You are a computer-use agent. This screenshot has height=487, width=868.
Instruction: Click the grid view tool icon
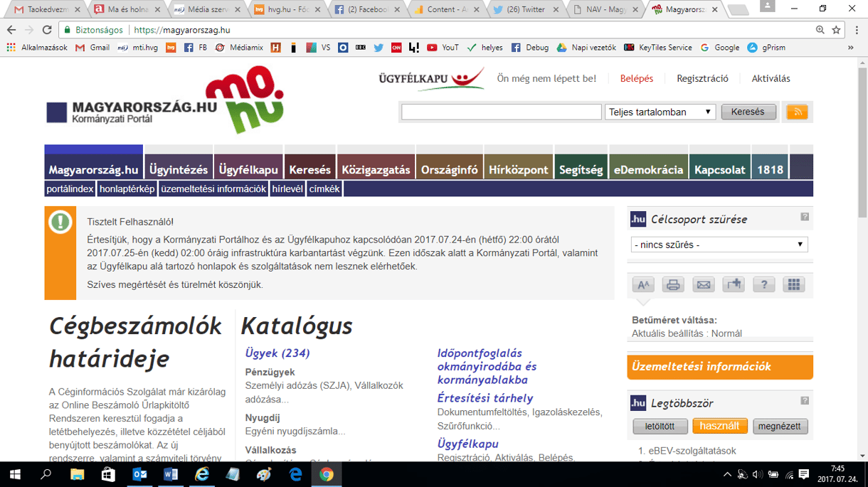point(794,284)
